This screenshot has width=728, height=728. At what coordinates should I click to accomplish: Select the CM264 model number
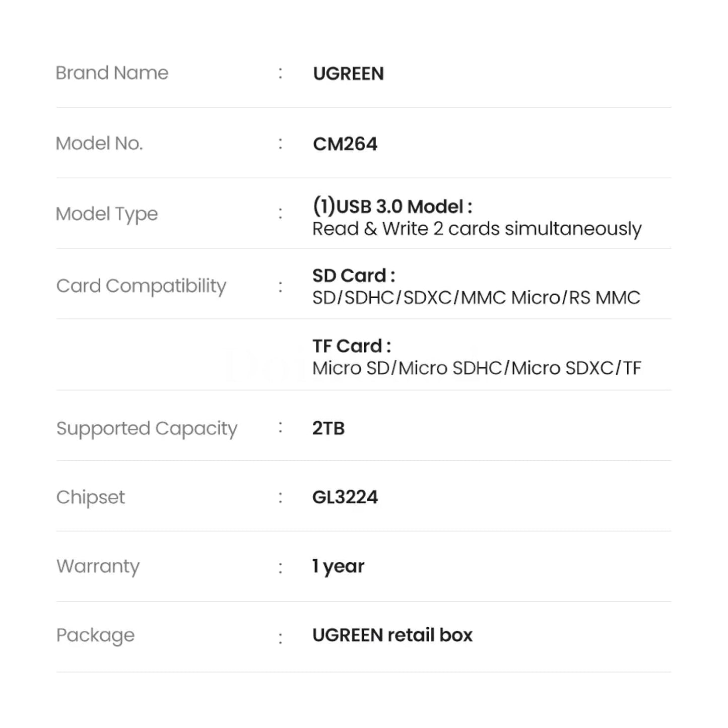click(x=345, y=144)
